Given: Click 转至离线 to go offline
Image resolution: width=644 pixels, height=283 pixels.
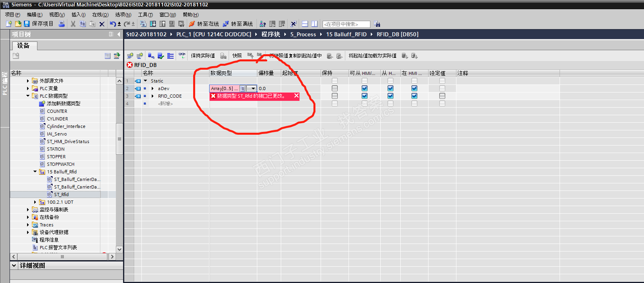Looking at the screenshot, I should tap(238, 24).
